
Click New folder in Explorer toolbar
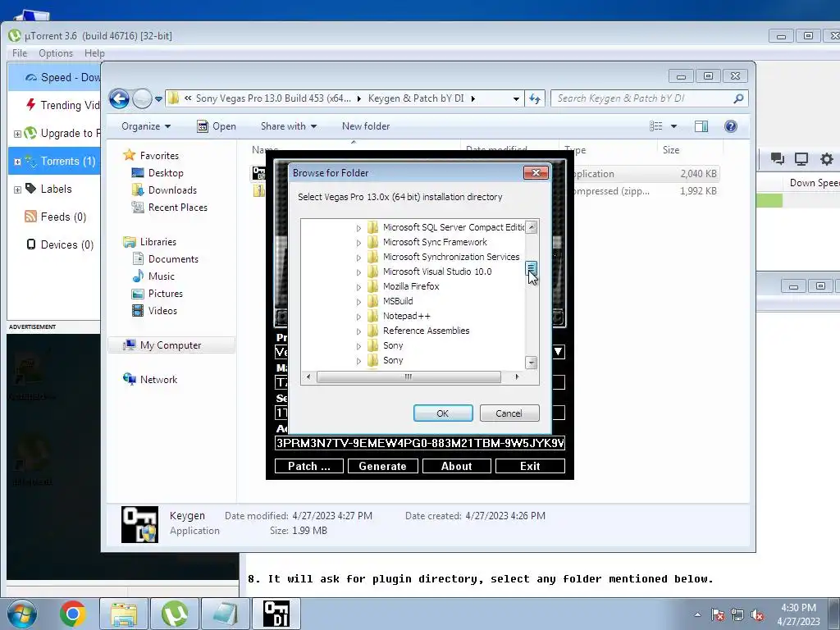coord(366,126)
